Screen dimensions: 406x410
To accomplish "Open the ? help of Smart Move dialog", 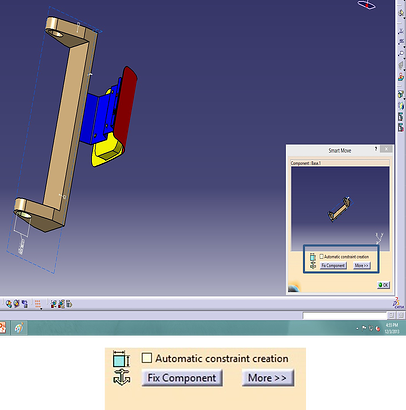I will (x=376, y=149).
